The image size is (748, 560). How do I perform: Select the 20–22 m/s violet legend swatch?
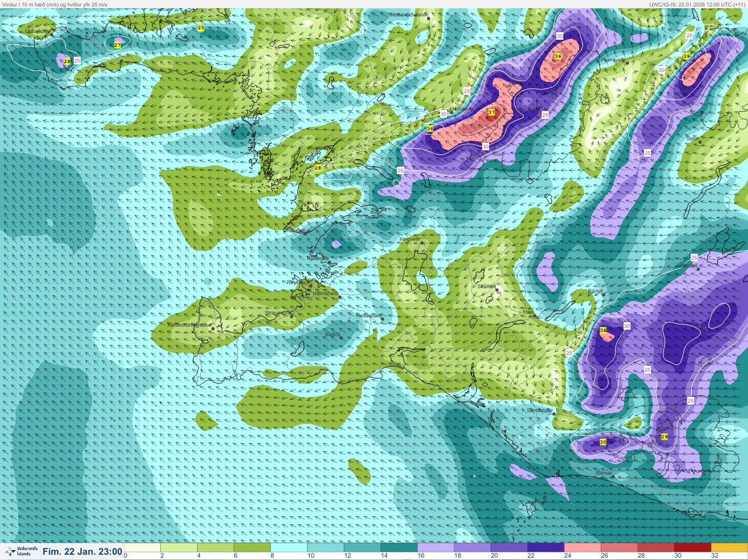[509, 548]
